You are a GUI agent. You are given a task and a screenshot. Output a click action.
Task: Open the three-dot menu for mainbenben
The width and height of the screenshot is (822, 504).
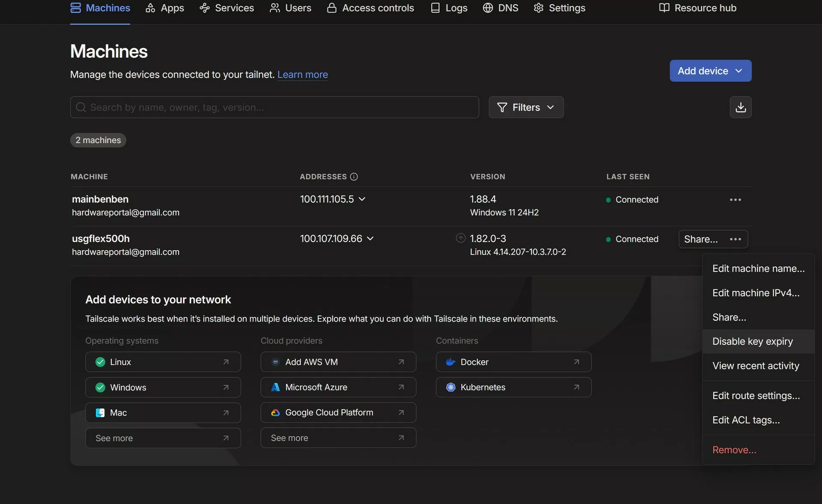click(x=735, y=200)
